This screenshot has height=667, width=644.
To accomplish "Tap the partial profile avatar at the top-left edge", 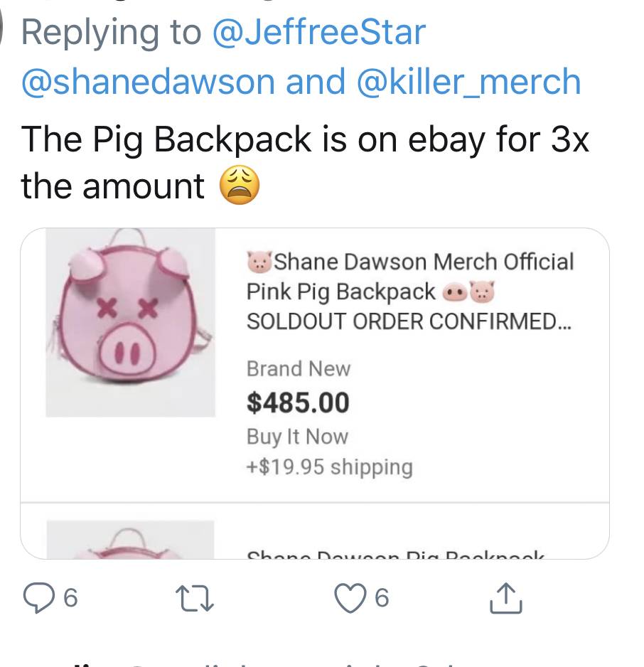I will pos(1,26).
